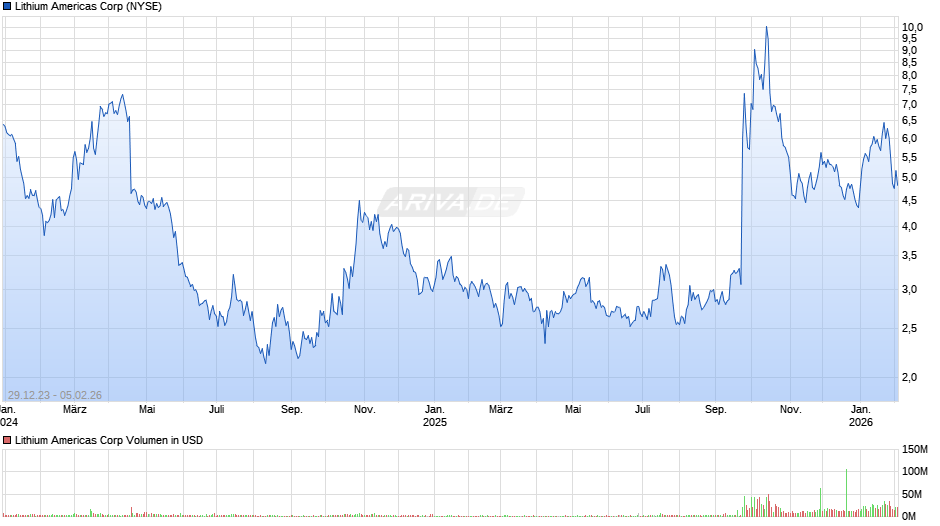Click the 10,0 price axis label

pos(912,27)
